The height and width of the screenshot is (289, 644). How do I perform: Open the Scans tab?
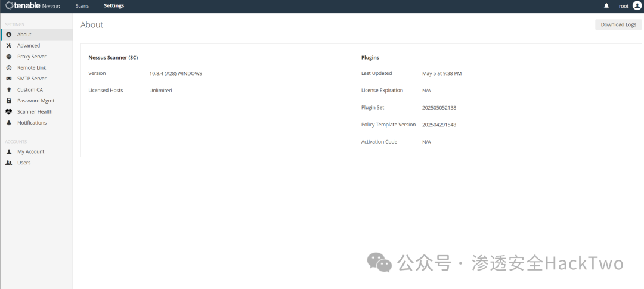(x=82, y=6)
